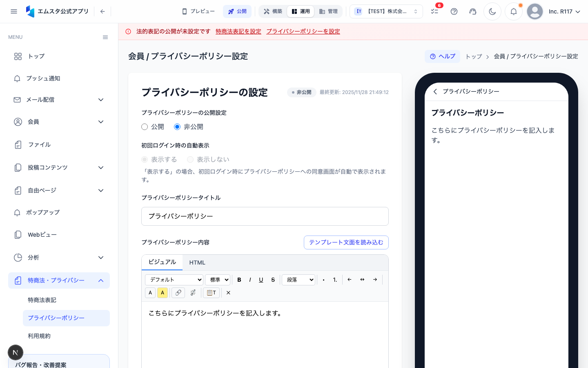Click the paste as plain text icon

[x=211, y=293]
